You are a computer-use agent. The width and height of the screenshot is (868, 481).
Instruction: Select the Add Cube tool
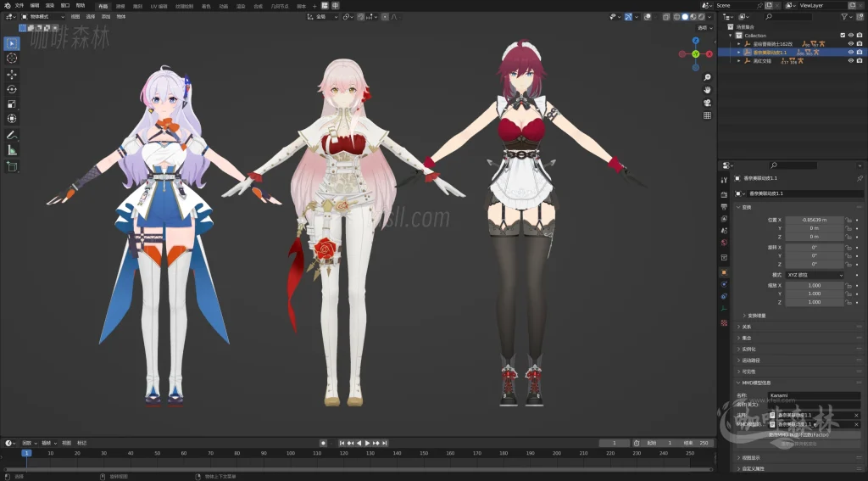coord(12,166)
